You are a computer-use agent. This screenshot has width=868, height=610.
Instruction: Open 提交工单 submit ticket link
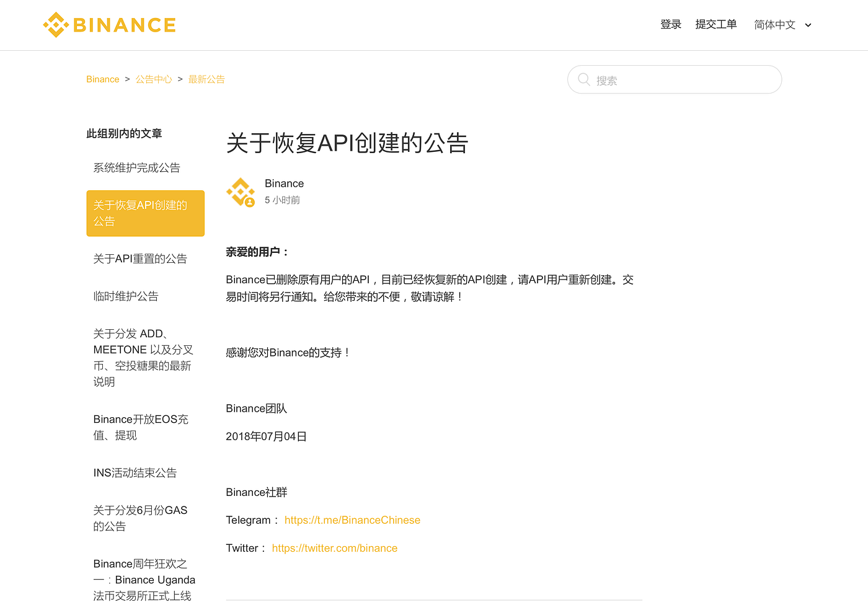coord(716,24)
